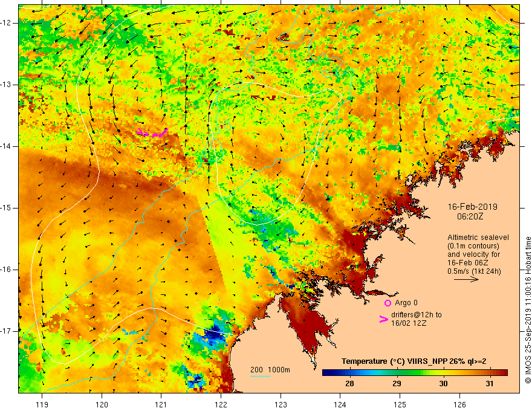Viewport: 532px width, 411px height.
Task: Click the 'Argo 0' label
Action: [406, 303]
